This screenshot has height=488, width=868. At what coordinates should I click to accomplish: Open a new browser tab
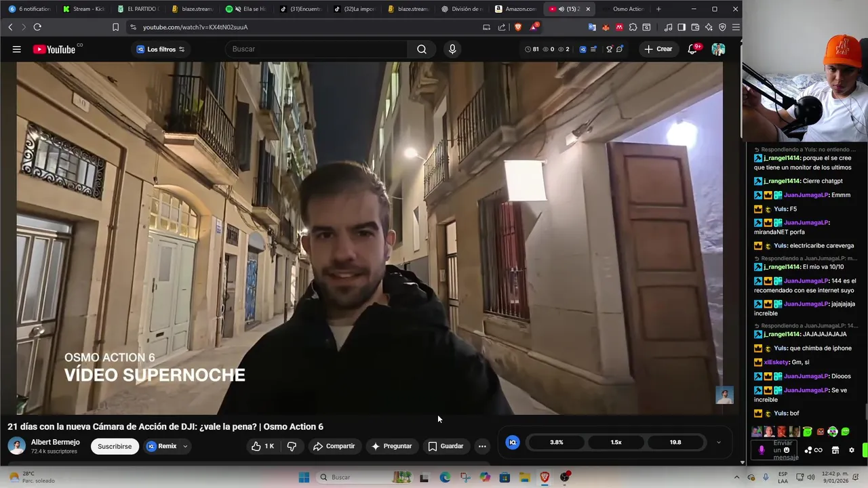pos(658,9)
